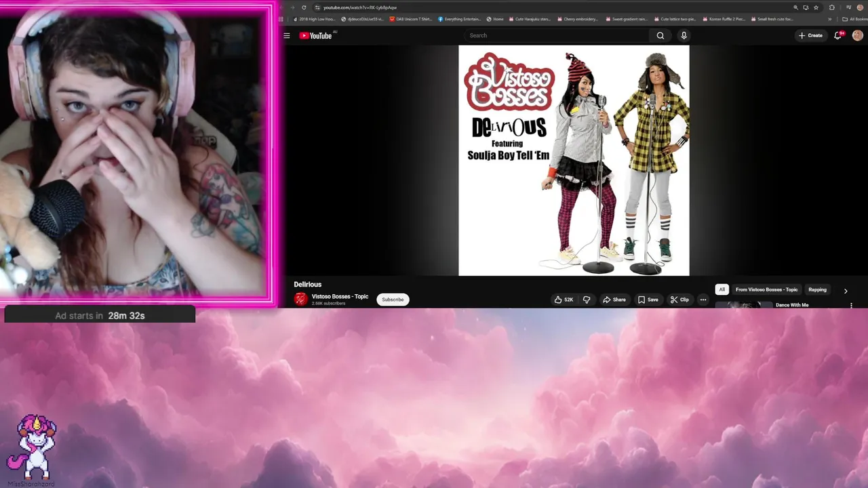868x488 pixels.
Task: Open the 'Home' bookmark
Action: click(495, 19)
